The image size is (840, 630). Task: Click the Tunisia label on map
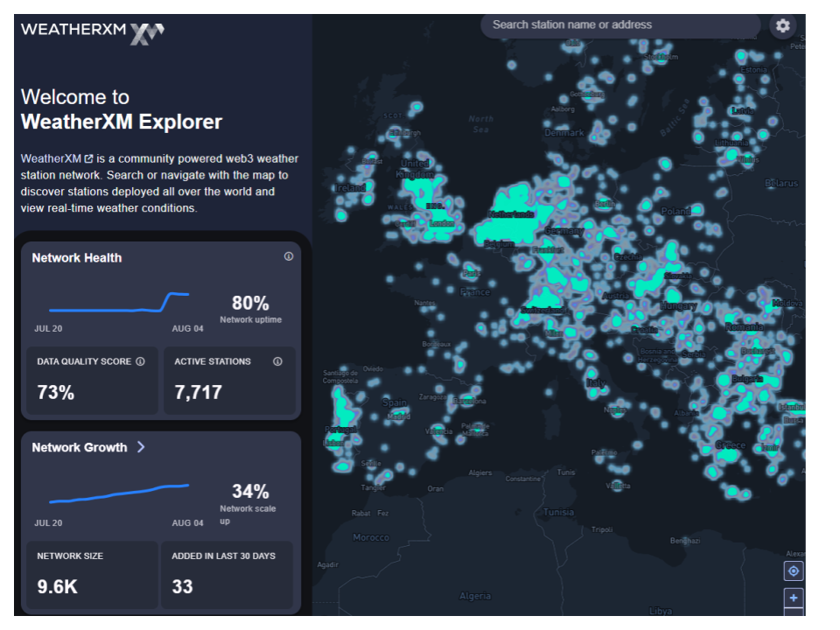click(x=558, y=512)
